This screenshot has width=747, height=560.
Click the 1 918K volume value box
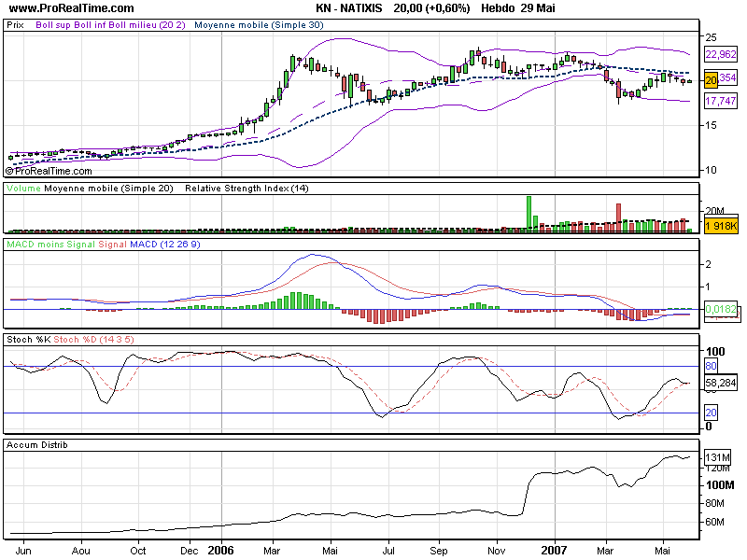721,226
